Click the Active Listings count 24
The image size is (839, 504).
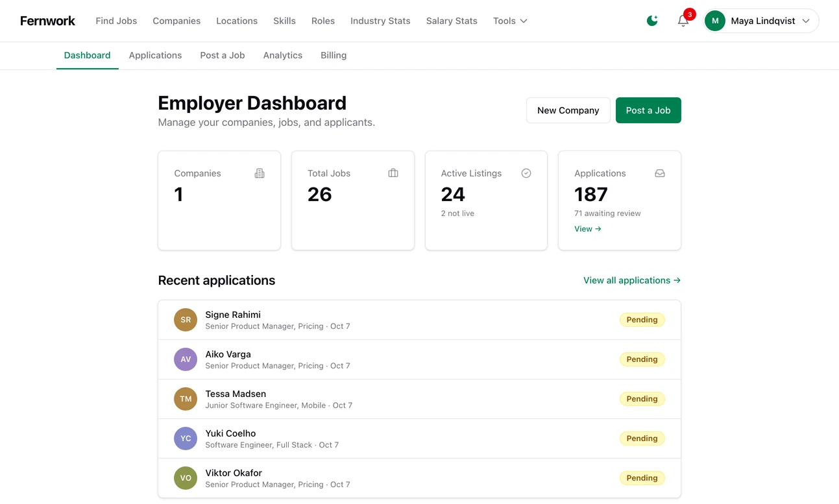coord(453,195)
